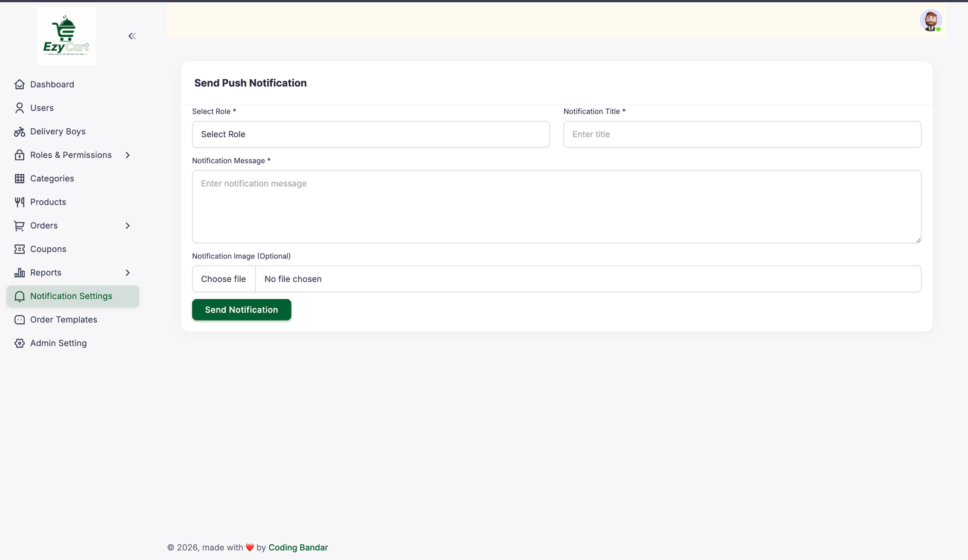
Task: Click the Notification Settings bell icon
Action: (x=19, y=296)
